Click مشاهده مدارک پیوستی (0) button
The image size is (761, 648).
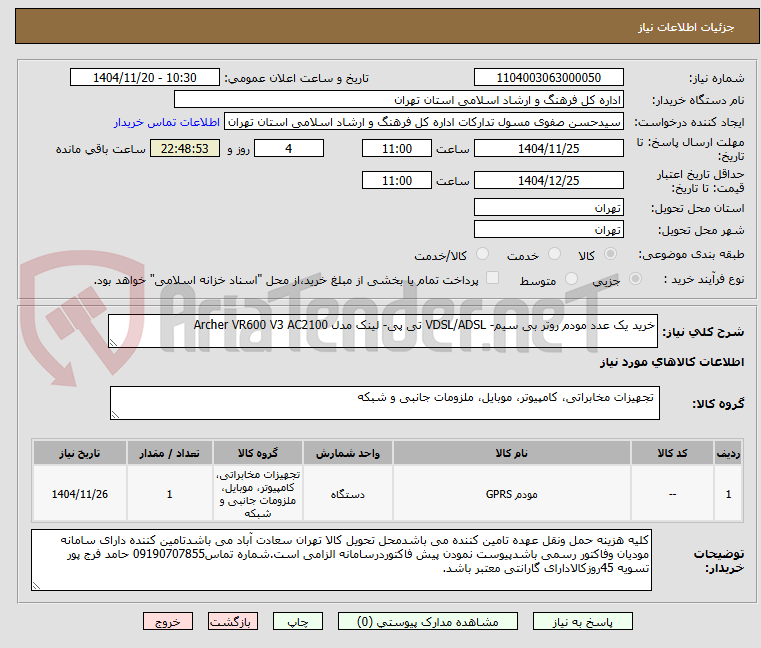(x=428, y=621)
